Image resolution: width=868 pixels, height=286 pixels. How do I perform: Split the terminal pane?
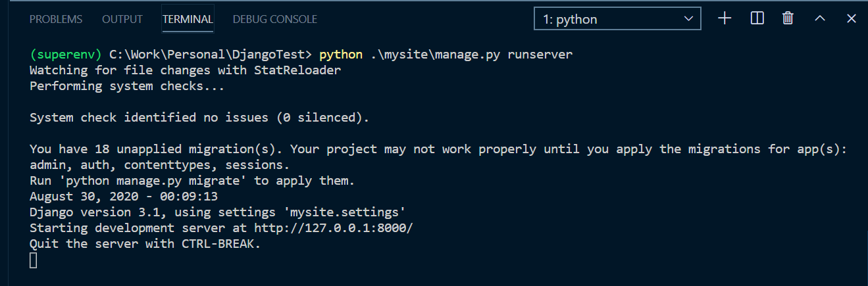pyautogui.click(x=757, y=18)
